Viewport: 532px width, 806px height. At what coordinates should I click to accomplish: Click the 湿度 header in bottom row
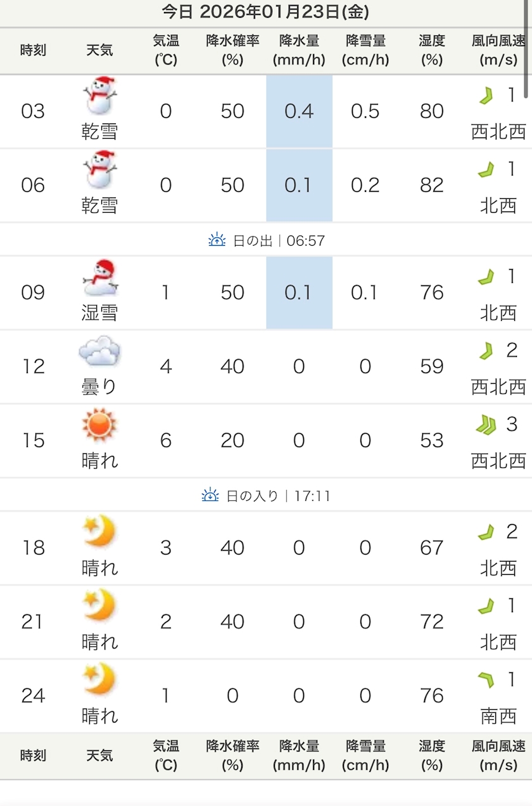click(x=431, y=755)
